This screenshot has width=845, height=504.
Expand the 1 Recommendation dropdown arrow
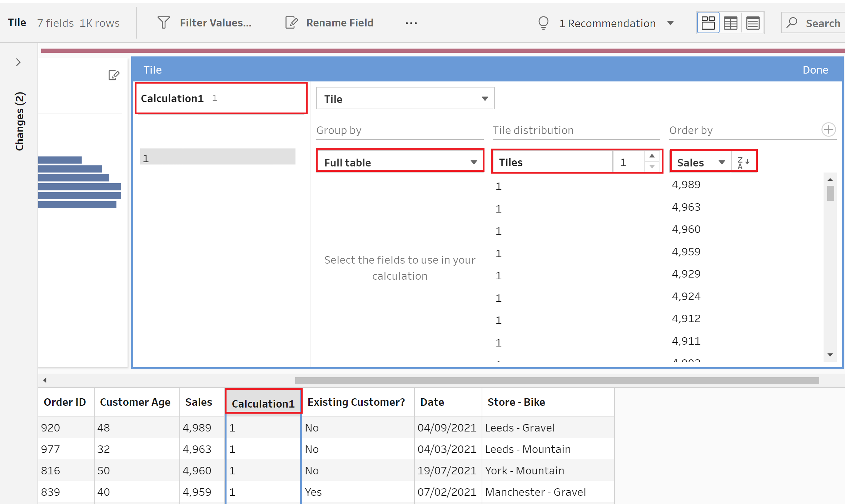(670, 23)
